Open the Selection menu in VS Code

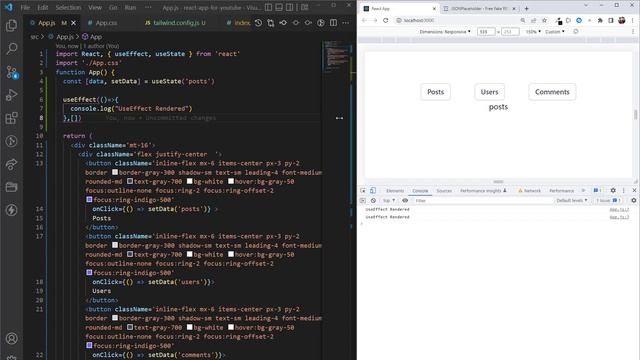click(68, 7)
